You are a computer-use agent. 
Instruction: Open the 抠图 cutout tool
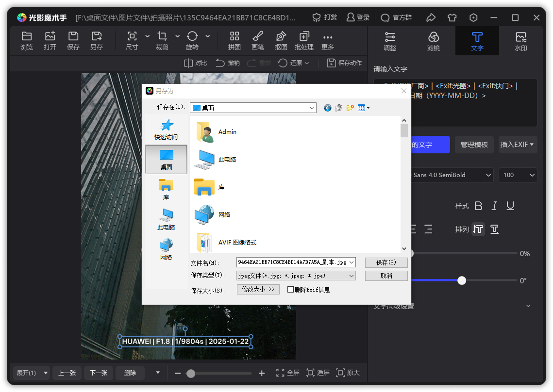coord(281,36)
